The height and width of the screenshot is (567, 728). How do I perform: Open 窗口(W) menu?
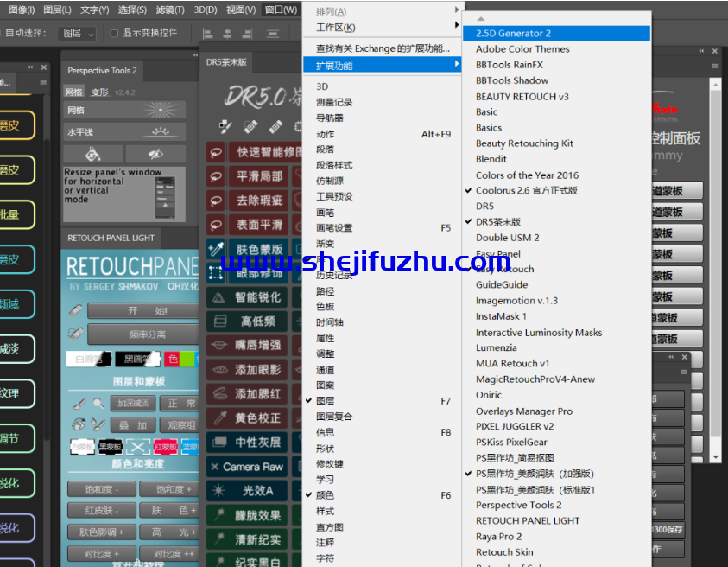[281, 10]
